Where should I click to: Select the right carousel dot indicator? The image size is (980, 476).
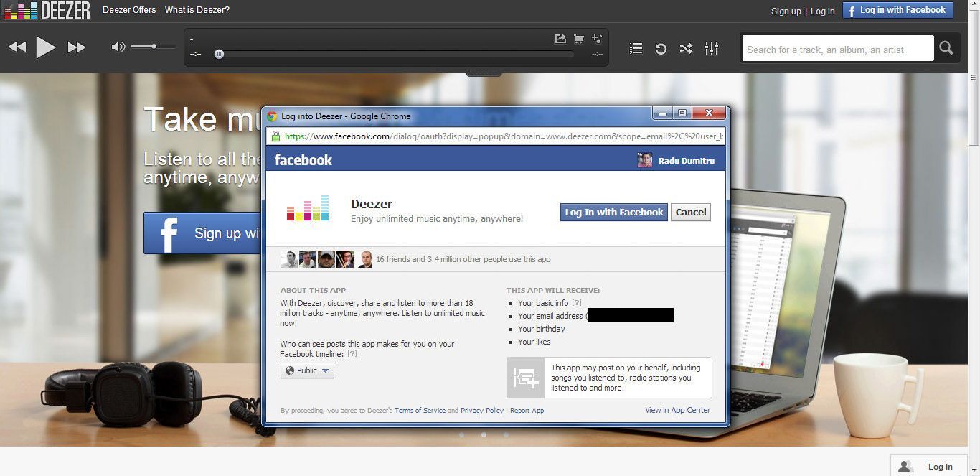click(x=506, y=434)
